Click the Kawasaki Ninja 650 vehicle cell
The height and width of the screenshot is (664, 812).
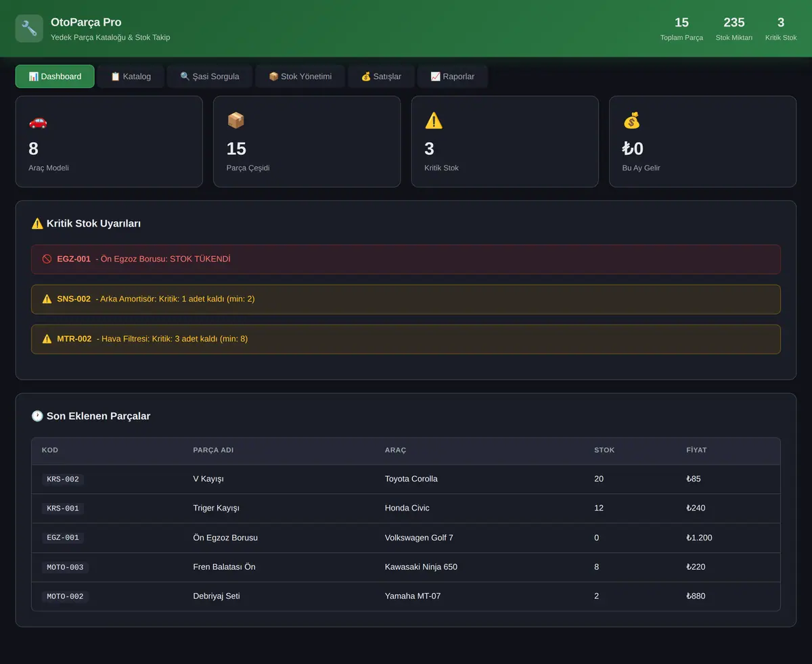421,567
